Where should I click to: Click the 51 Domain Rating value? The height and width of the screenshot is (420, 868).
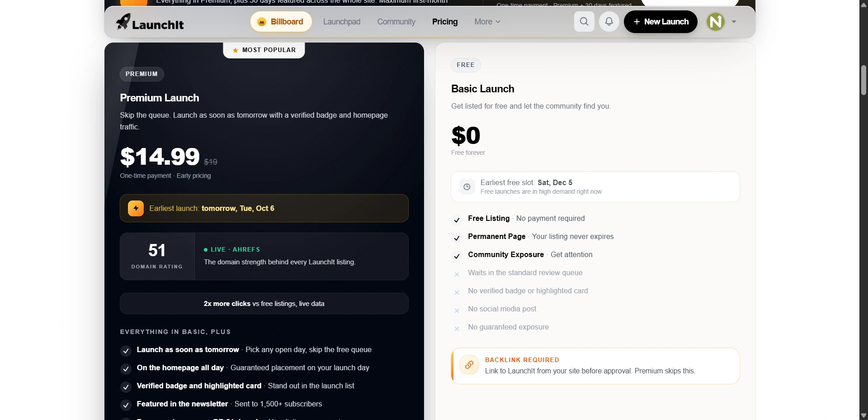click(157, 250)
